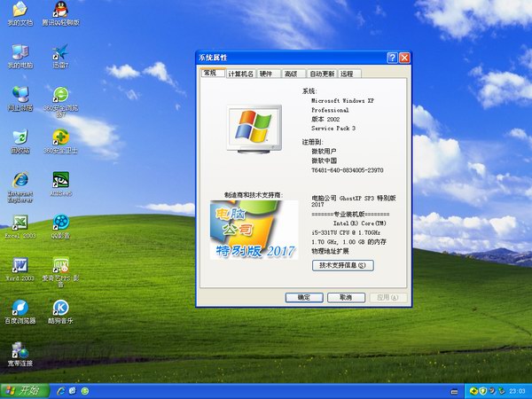Click the 爱奇艺PPS影音 desktop shortcut

[x=60, y=272]
